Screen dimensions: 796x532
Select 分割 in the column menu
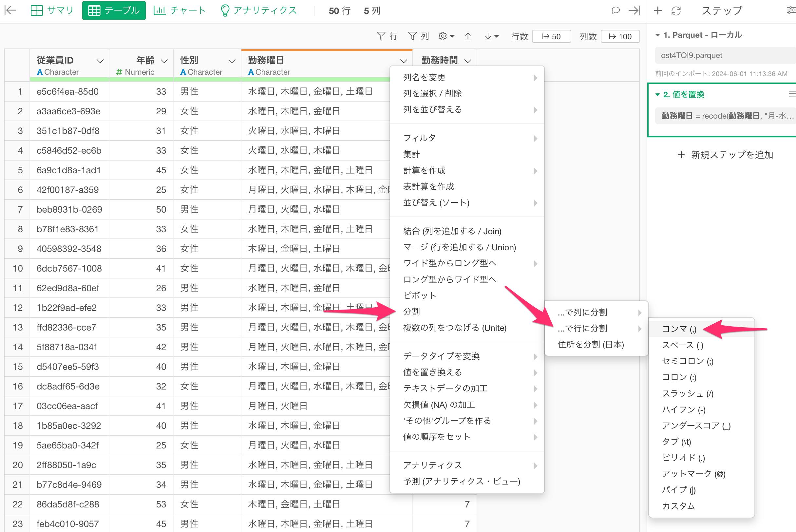coord(467,312)
